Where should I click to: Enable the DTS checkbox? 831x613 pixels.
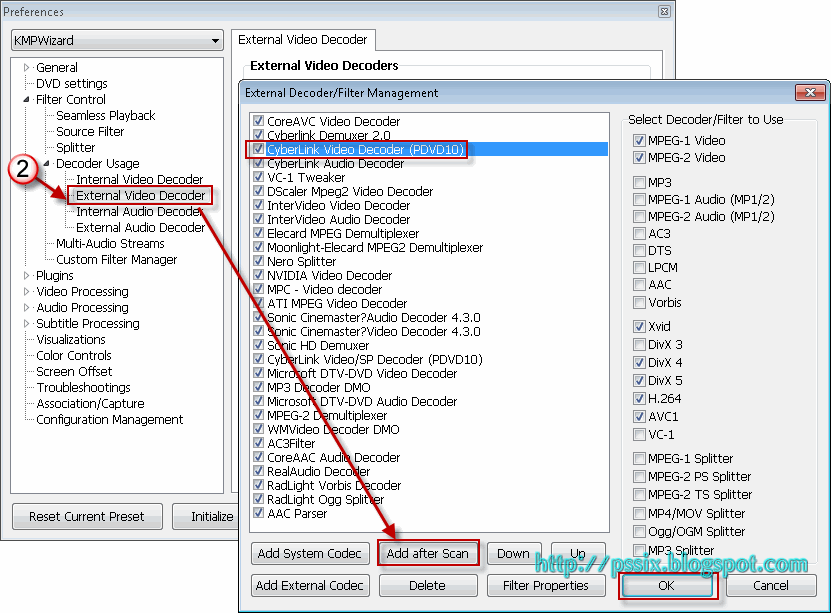639,251
